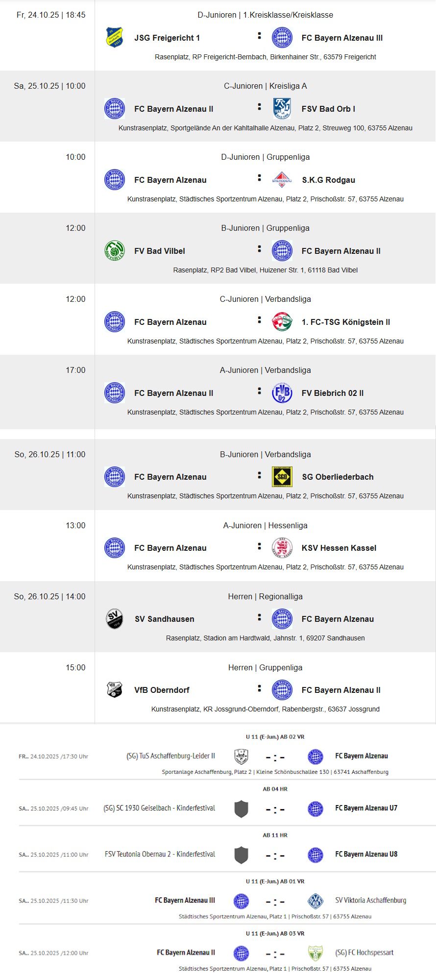Click the SV Sandhausen club logo

[115, 619]
